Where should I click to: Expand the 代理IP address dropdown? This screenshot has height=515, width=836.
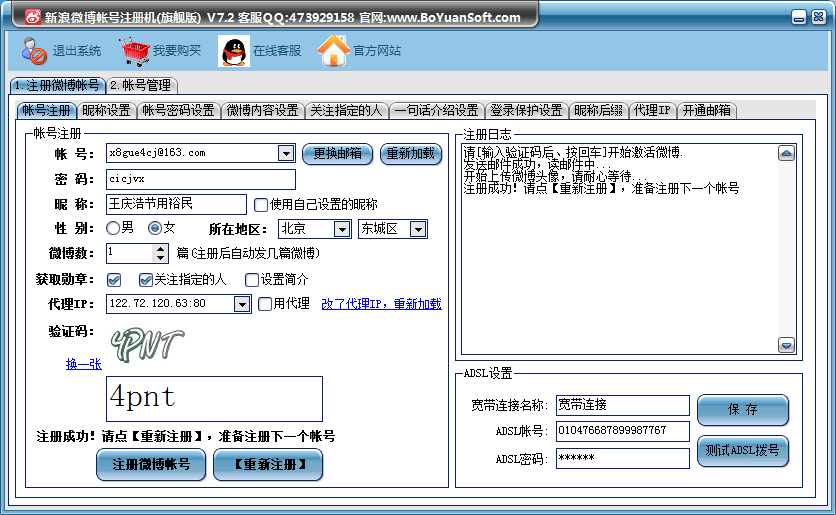242,304
